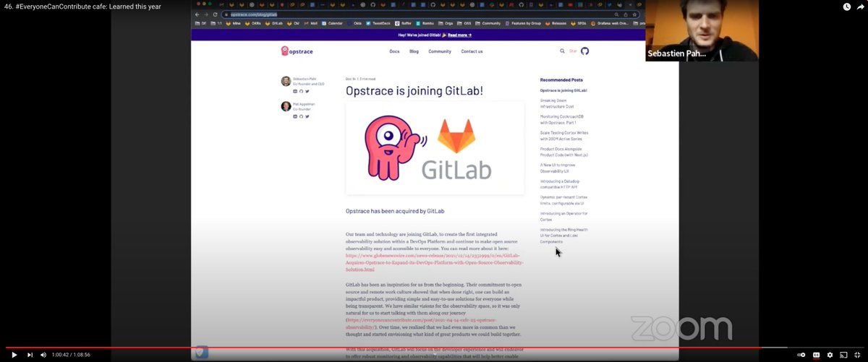The width and height of the screenshot is (868, 362).
Task: Click the Watch later clock icon
Action: pos(847,7)
